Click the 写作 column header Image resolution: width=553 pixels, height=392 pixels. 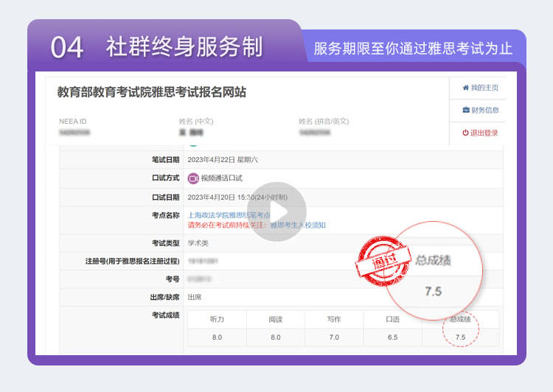click(334, 319)
